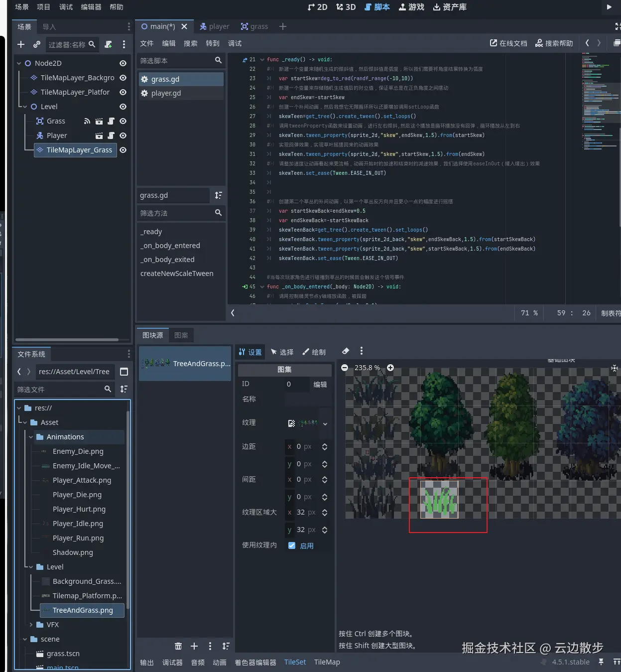This screenshot has height=672, width=621.
Task: Switch to the grass scene tab
Action: [254, 26]
